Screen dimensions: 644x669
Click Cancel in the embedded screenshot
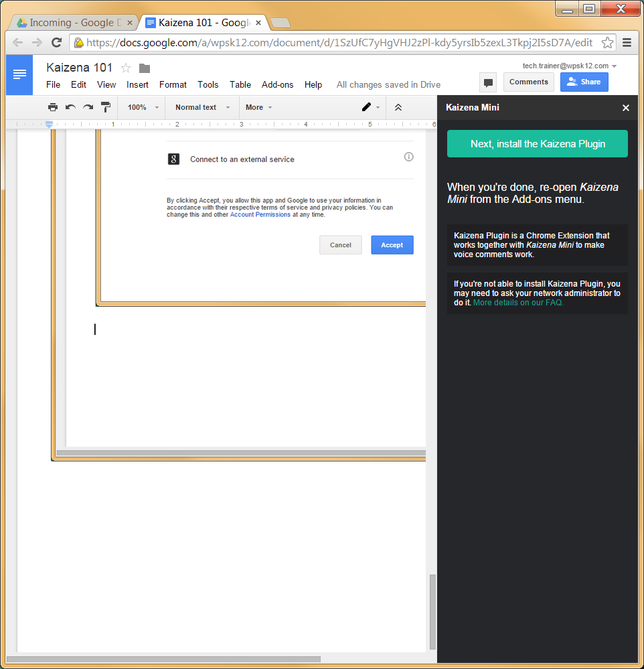pos(340,245)
